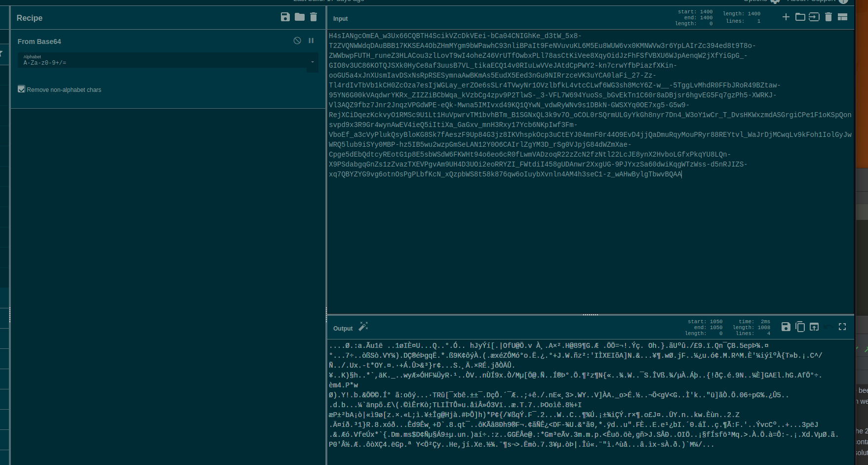The width and height of the screenshot is (868, 465).
Task: Open the Alphabet dropdown in From Base64
Action: coord(313,62)
